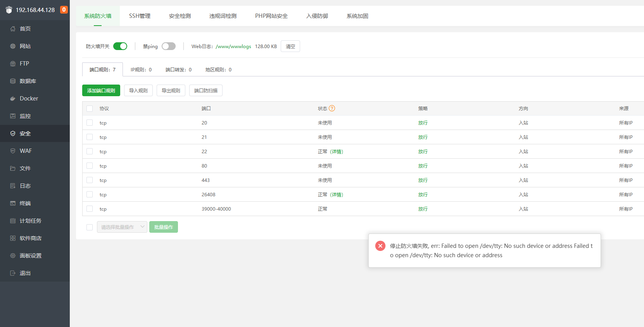
Task: Click the logout icon beside 退出
Action: coord(13,273)
